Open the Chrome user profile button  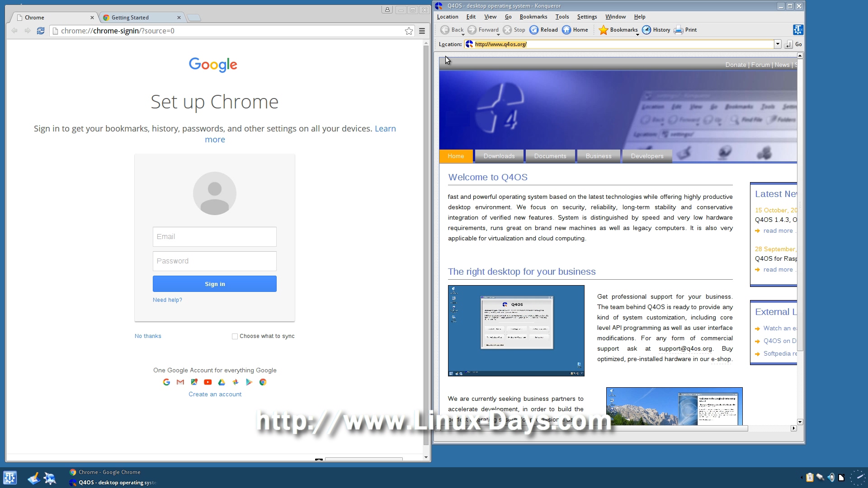(x=387, y=9)
